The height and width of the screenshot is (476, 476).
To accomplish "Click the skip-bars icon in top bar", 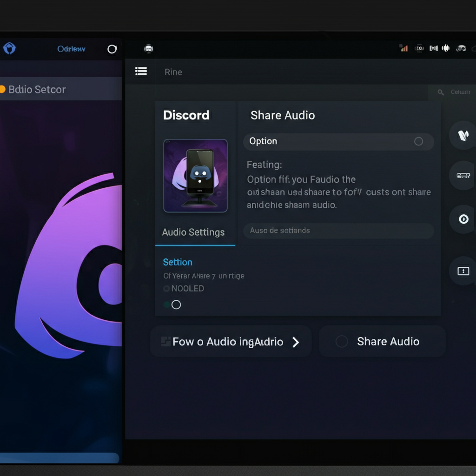I will [x=434, y=48].
